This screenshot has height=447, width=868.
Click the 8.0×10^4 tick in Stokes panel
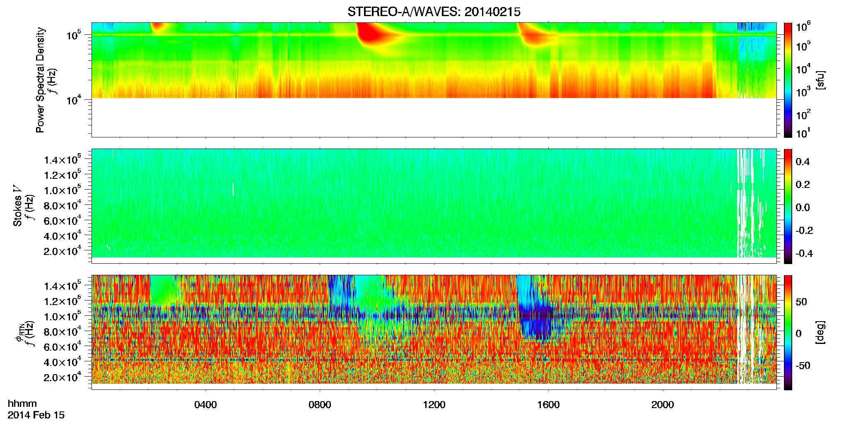(62, 205)
